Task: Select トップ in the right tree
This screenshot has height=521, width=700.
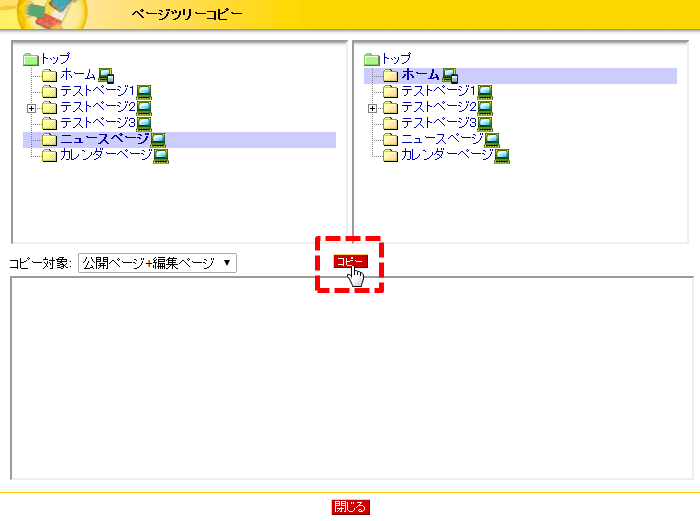Action: coord(396,58)
